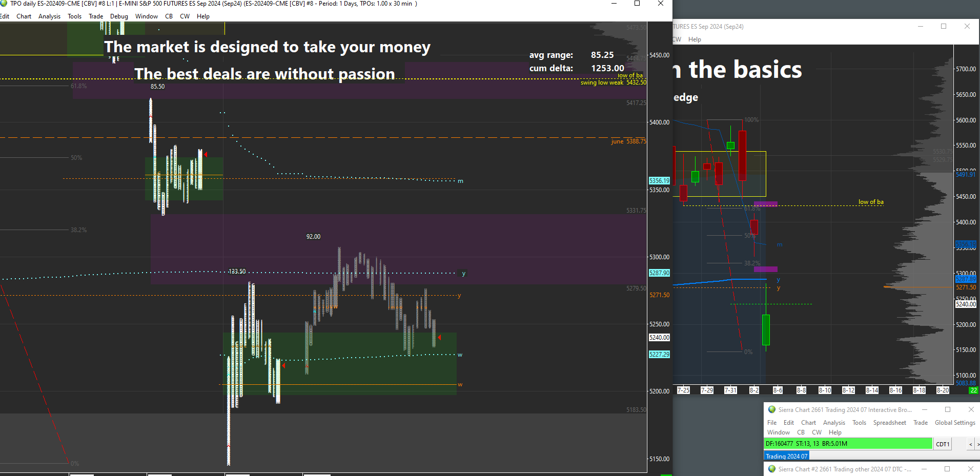The image size is (980, 476).
Task: Click the 8-12 date label on the time axis
Action: (x=848, y=390)
